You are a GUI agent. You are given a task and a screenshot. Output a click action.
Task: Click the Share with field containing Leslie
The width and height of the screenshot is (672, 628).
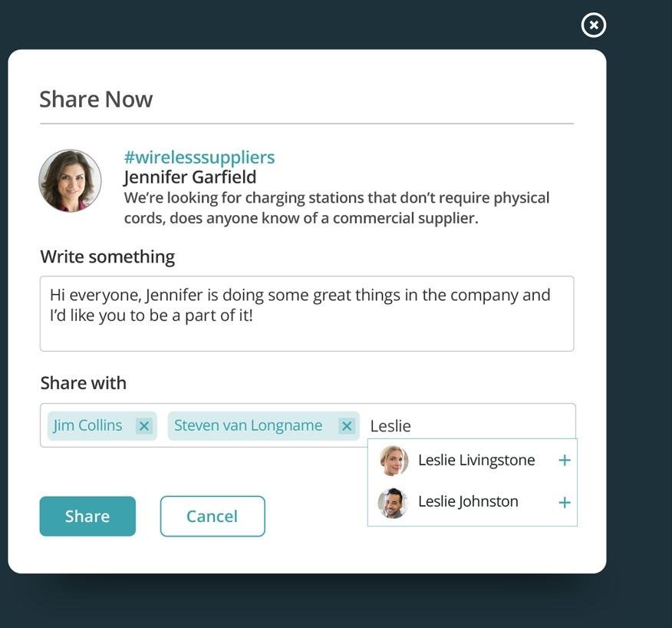(468, 426)
